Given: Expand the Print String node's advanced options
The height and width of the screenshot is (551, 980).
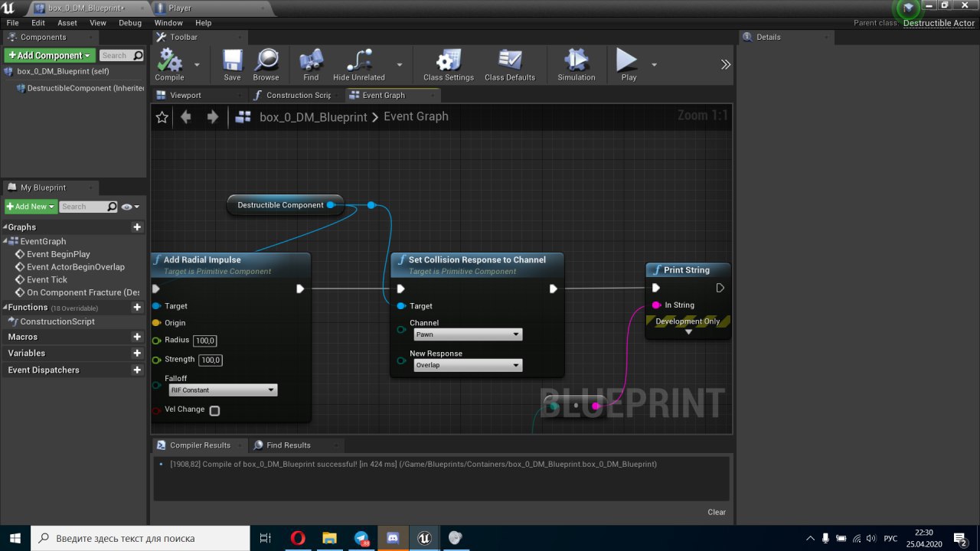Looking at the screenshot, I should coord(688,332).
